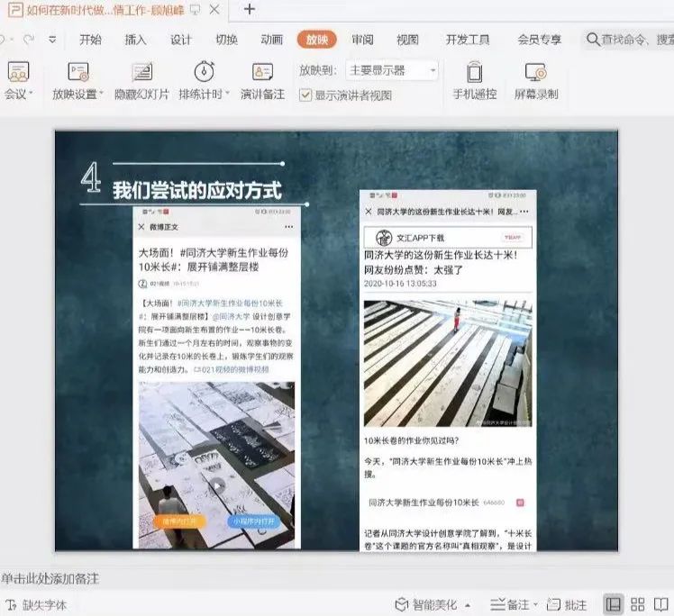Click the slide's large number 4
The image size is (674, 616).
point(91,177)
